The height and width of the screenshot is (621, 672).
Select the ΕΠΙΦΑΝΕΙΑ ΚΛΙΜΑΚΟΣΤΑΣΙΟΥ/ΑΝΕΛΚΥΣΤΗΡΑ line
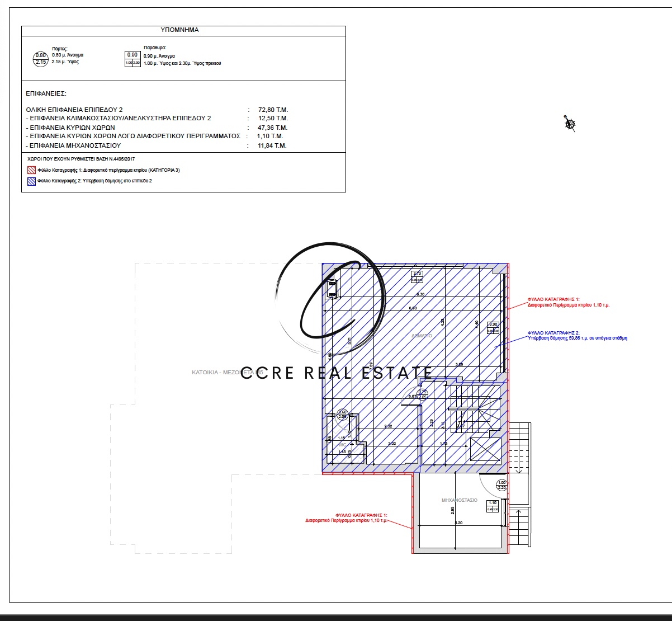[x=119, y=119]
